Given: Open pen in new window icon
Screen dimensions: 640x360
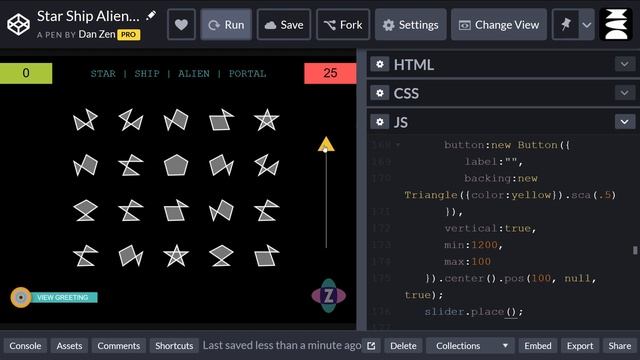Looking at the screenshot, I should coord(371,346).
